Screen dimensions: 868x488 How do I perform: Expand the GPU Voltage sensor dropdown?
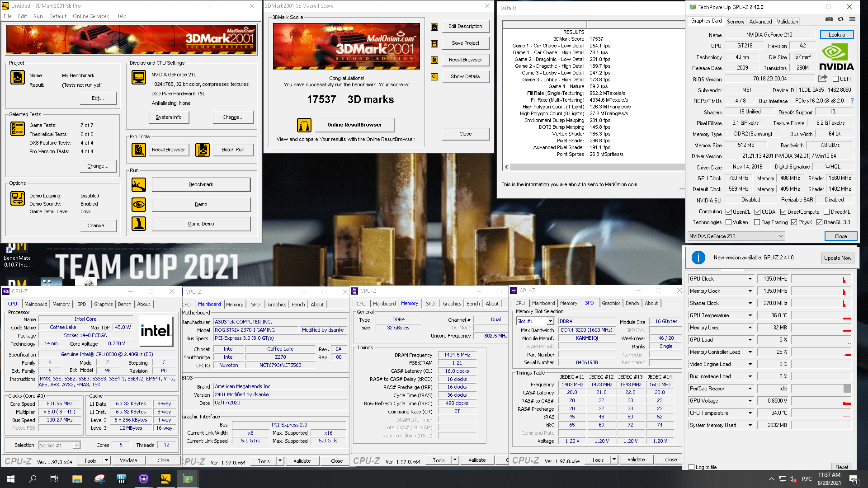pos(750,401)
